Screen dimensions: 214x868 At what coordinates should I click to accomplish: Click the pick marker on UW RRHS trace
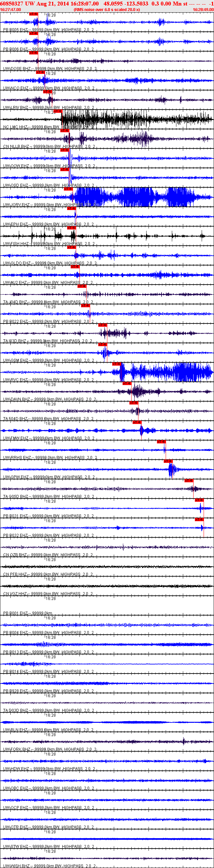pyautogui.click(x=161, y=442)
